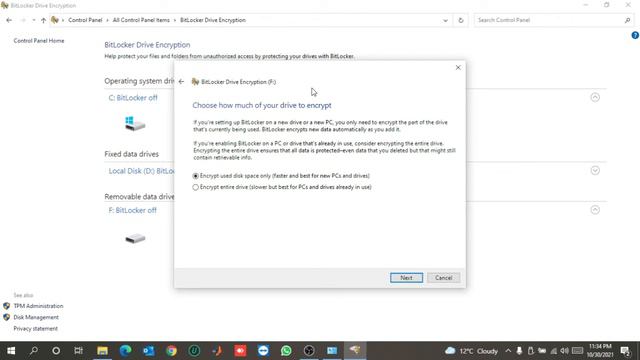Open the blue TeamViewer-style taskbar icon
This screenshot has width=640, height=360.
263,351
